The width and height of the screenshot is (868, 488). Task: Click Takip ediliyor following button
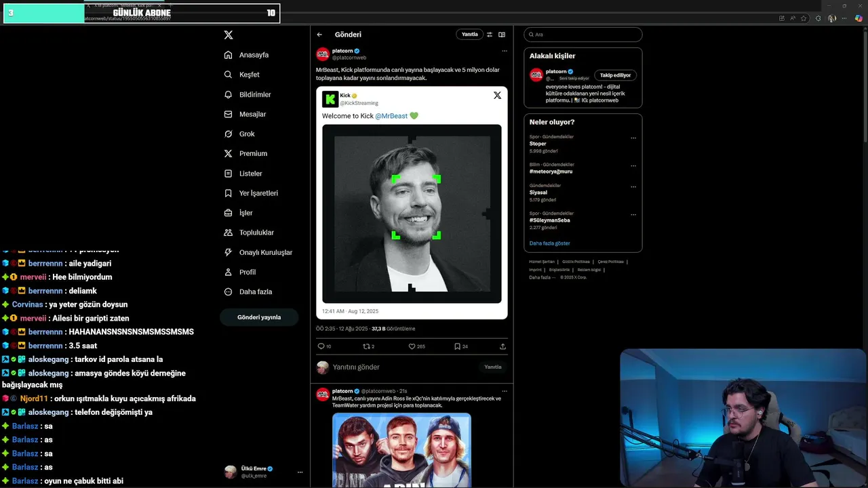[615, 75]
